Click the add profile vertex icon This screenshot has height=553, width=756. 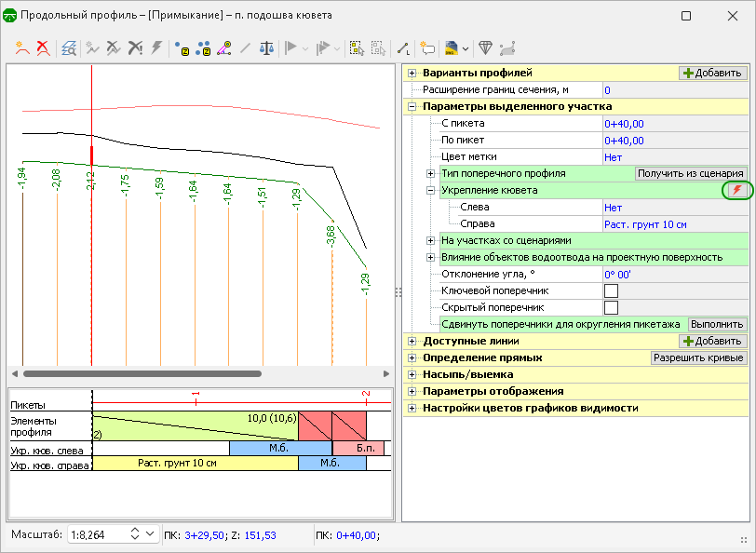20,47
